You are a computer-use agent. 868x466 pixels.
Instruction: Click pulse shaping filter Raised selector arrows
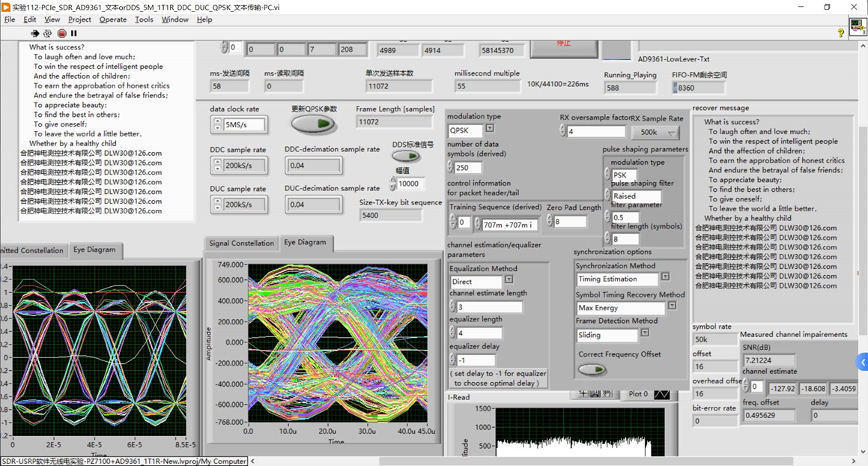click(x=607, y=196)
